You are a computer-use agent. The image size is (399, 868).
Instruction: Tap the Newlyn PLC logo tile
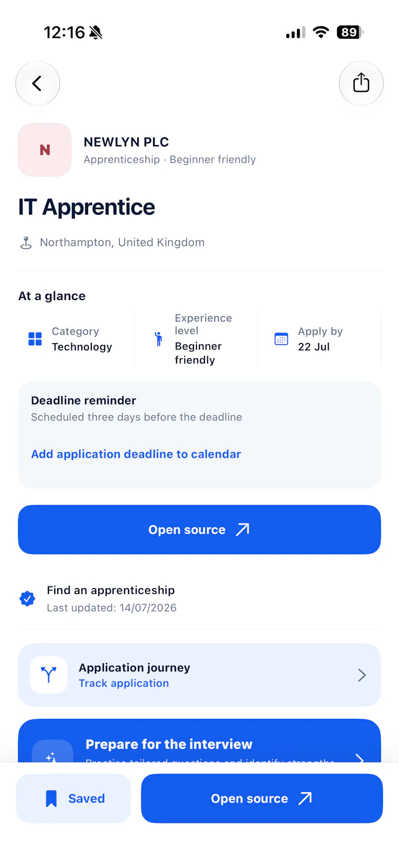tap(45, 150)
